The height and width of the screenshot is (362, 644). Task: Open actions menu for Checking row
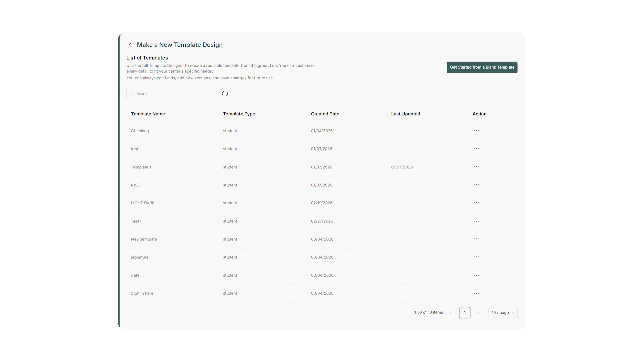pos(476,131)
